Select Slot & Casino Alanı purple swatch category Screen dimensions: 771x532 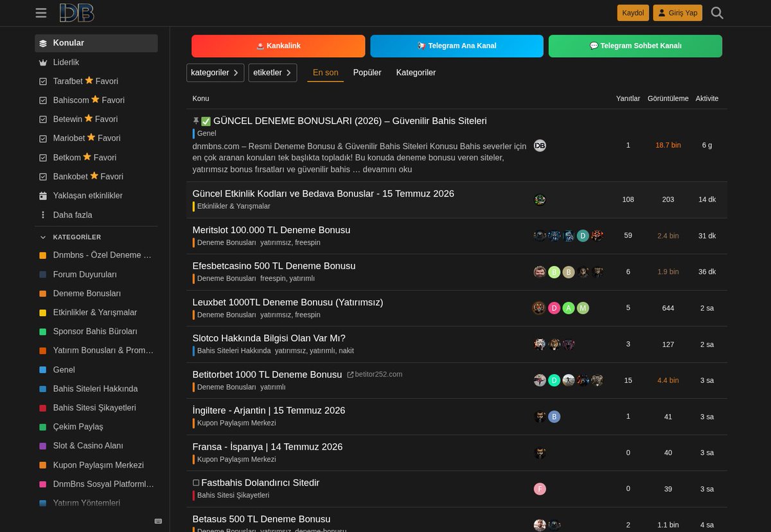pos(96,445)
